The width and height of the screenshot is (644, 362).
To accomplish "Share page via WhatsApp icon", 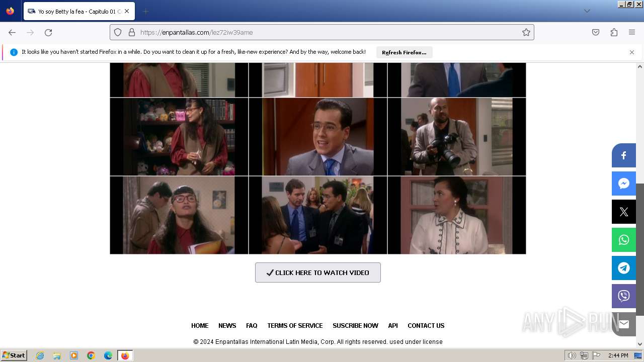I will [624, 240].
